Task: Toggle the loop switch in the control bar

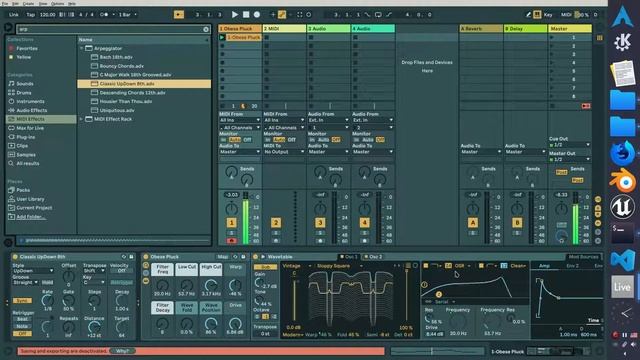Action: point(378,15)
